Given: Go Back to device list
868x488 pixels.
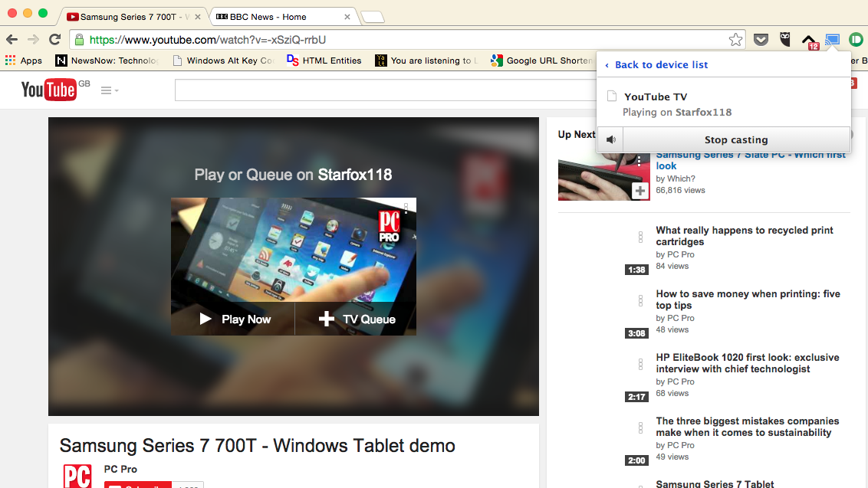Looking at the screenshot, I should [656, 64].
